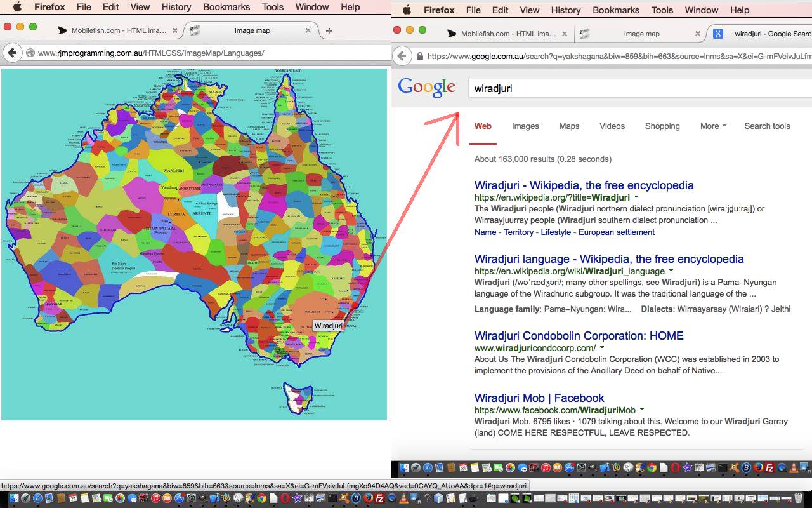
Task: Open a new tab in left Firefox window
Action: coord(329,31)
